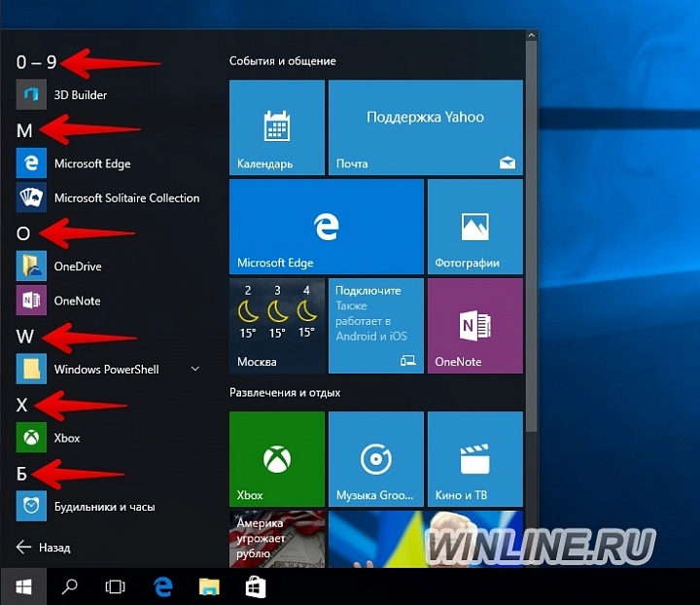Open File Explorer on taskbar

209,587
